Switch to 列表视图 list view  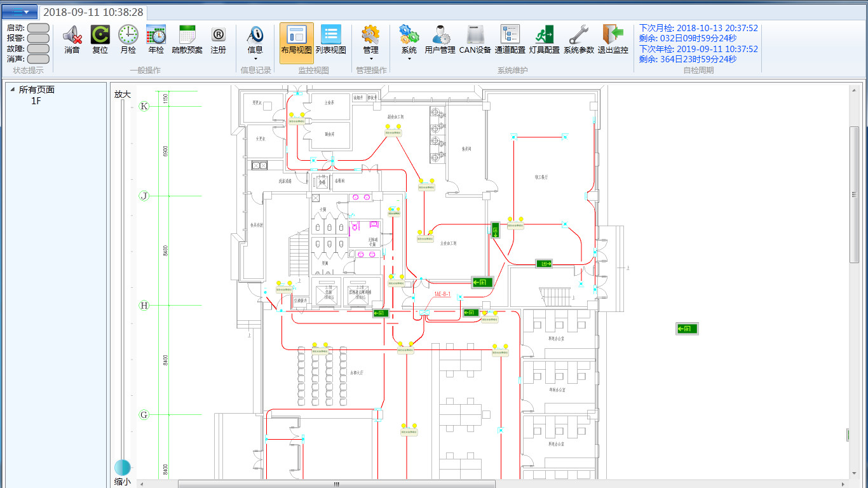pyautogui.click(x=330, y=39)
